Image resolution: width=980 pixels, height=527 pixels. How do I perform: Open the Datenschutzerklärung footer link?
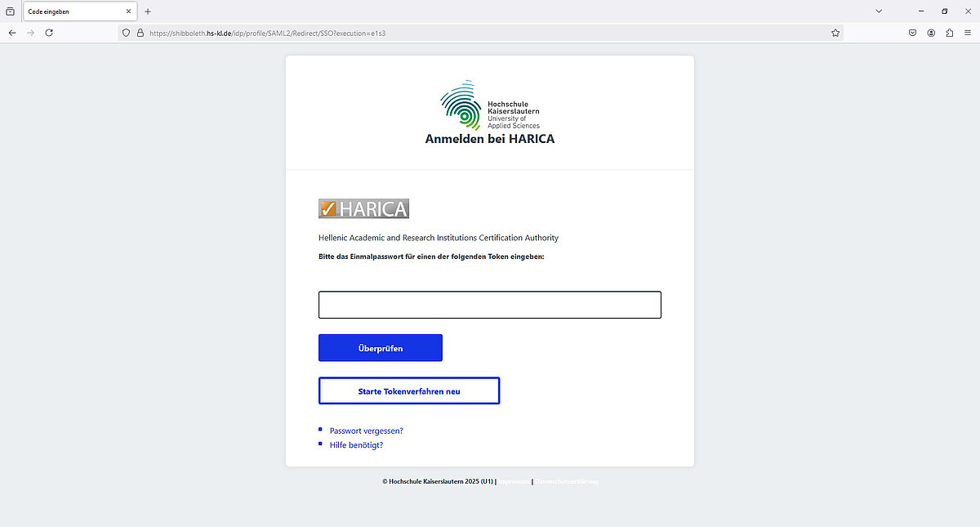pyautogui.click(x=567, y=482)
